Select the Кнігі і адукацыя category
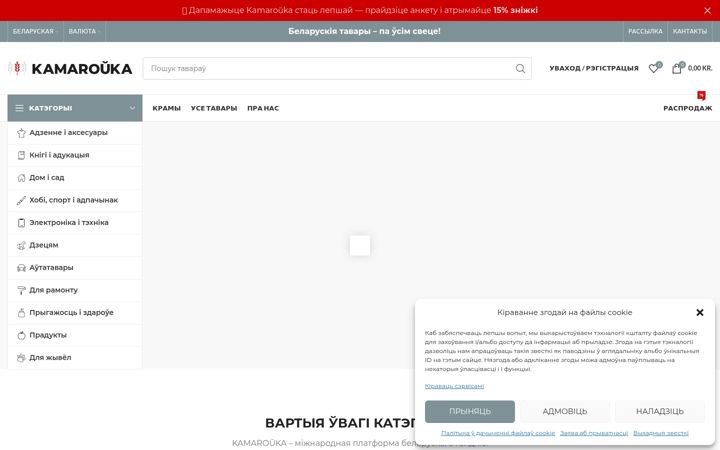This screenshot has width=720, height=450. coord(75,155)
